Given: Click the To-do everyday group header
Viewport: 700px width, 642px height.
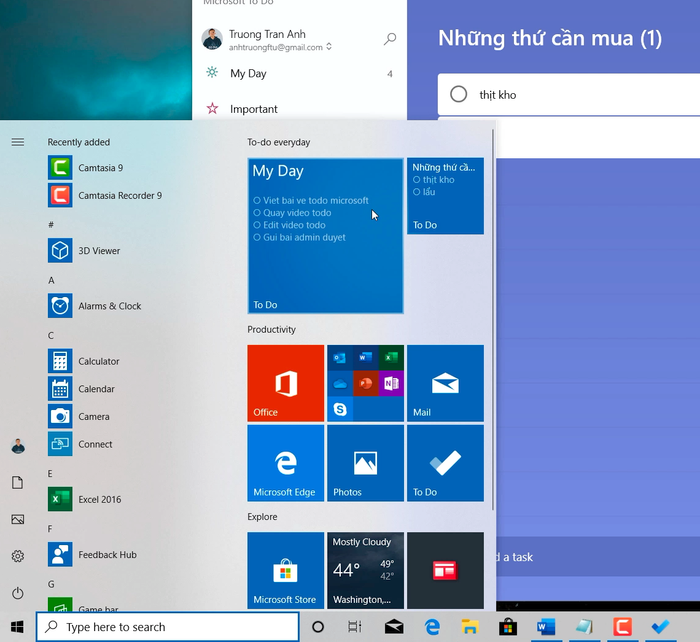Looking at the screenshot, I should [279, 142].
